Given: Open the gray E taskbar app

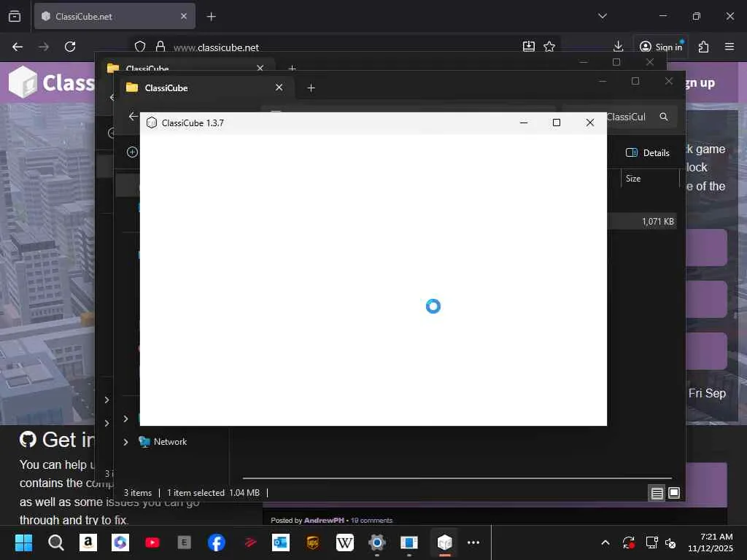Looking at the screenshot, I should pos(185,542).
